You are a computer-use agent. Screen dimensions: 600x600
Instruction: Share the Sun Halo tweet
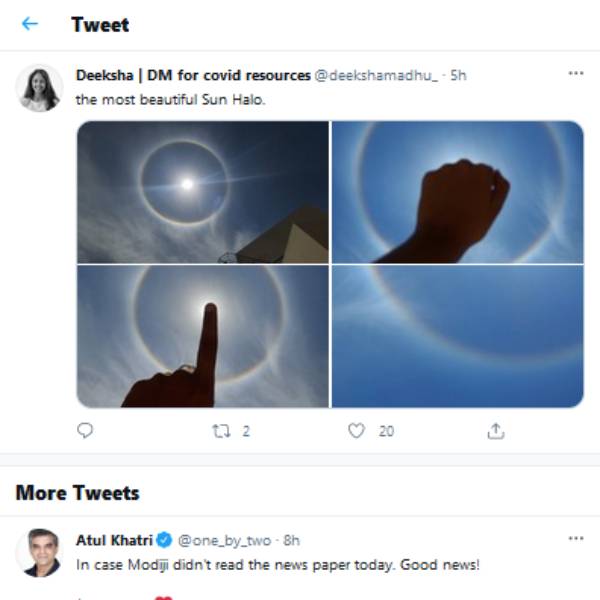495,431
